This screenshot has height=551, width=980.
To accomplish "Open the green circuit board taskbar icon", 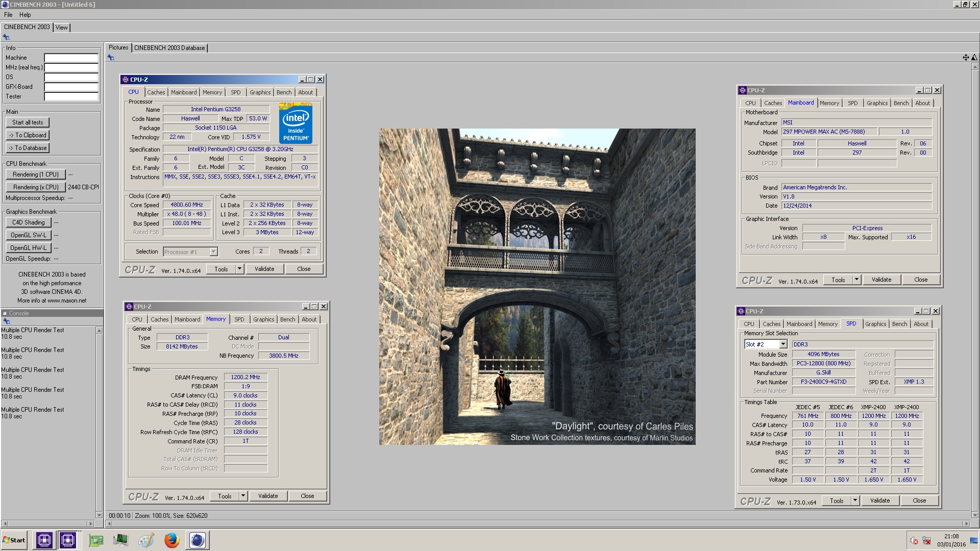I will [95, 540].
